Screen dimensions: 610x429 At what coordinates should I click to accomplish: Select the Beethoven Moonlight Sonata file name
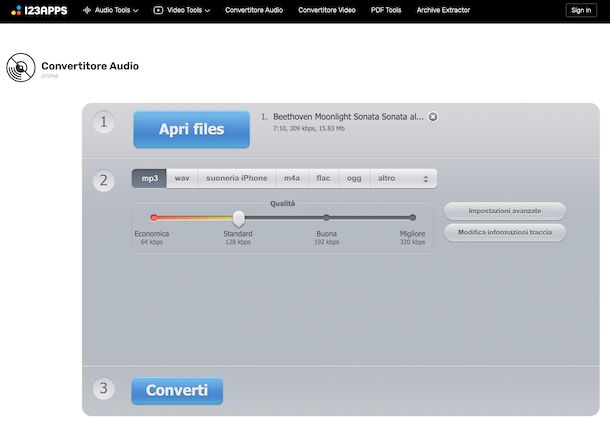coord(348,117)
